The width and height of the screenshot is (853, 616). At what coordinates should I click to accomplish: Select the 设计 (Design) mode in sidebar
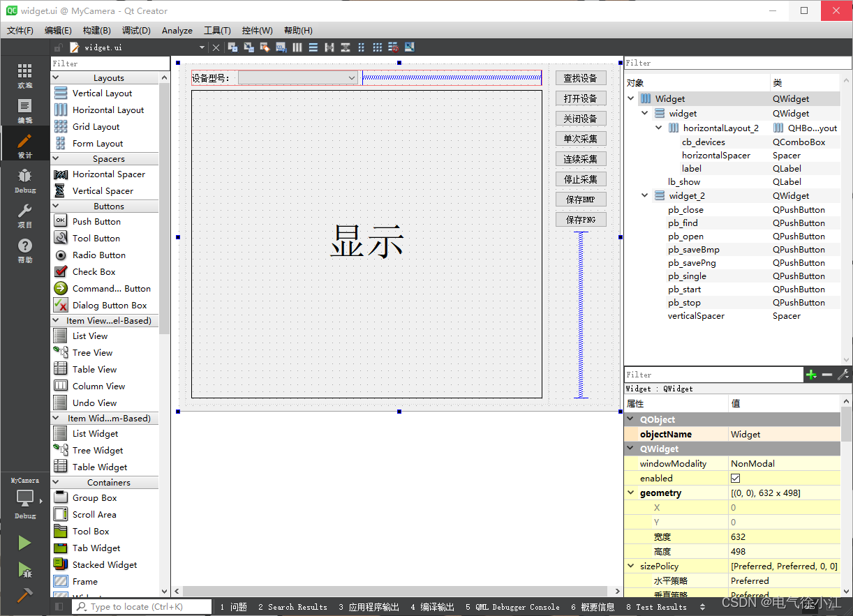coord(25,145)
